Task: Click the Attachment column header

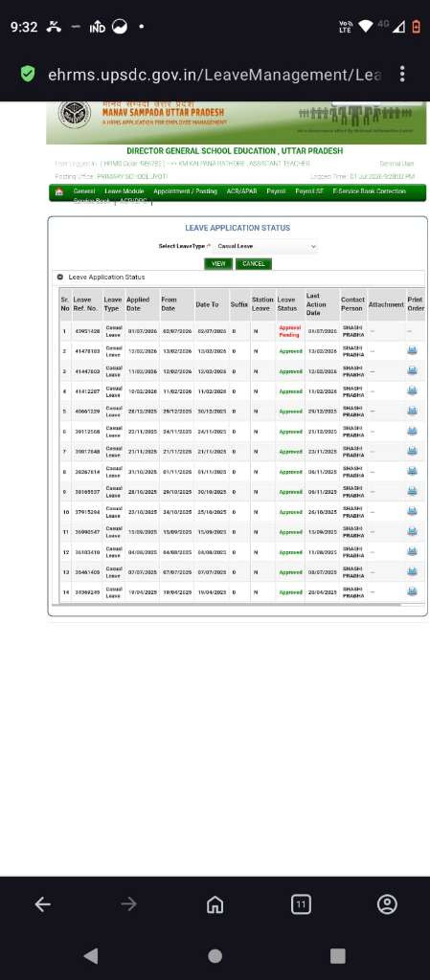Action: point(386,304)
